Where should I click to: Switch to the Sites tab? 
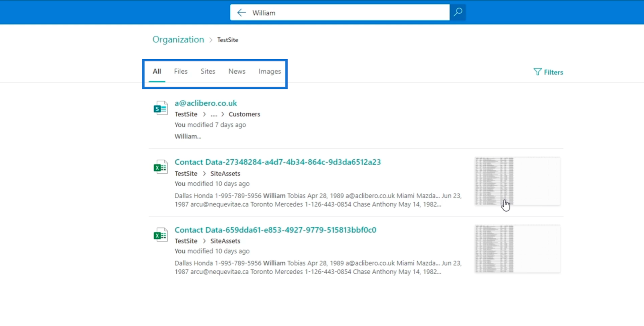pyautogui.click(x=208, y=71)
